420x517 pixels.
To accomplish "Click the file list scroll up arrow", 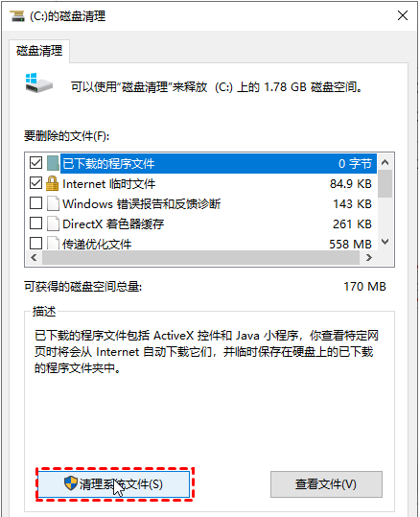I will tap(385, 162).
